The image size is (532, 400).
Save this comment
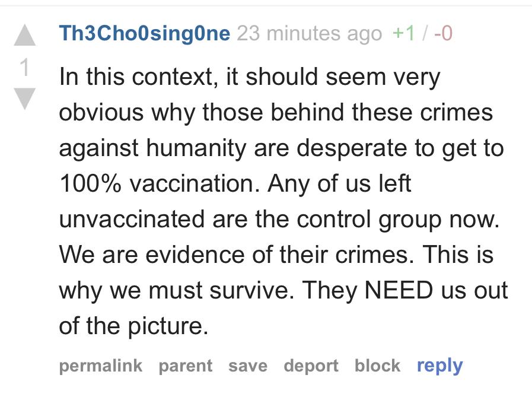click(248, 366)
